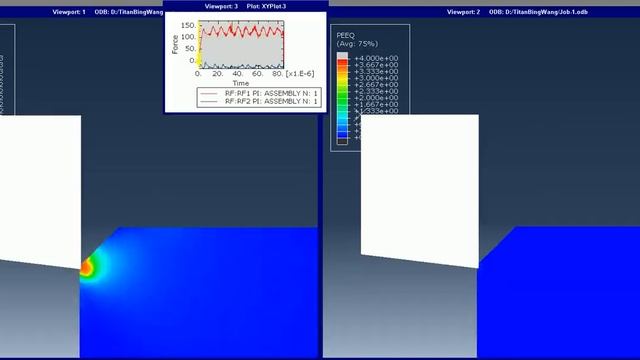The image size is (640, 360).
Task: Click the +3.333e+00 legend value
Action: click(376, 71)
